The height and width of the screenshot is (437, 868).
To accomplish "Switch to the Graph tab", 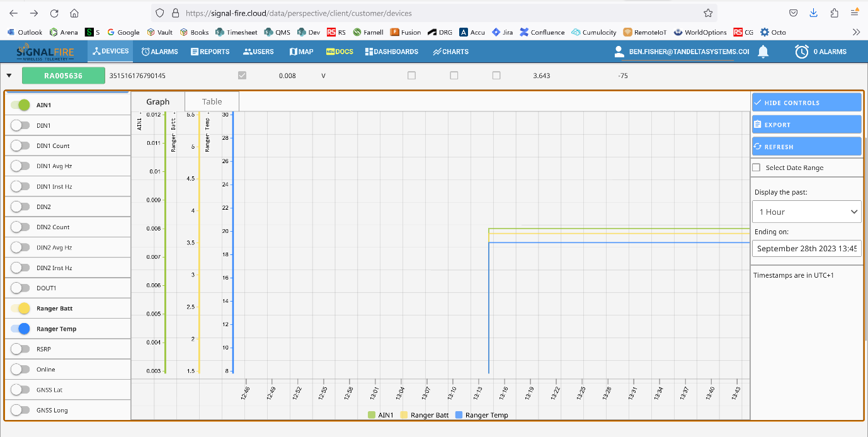I will (158, 101).
